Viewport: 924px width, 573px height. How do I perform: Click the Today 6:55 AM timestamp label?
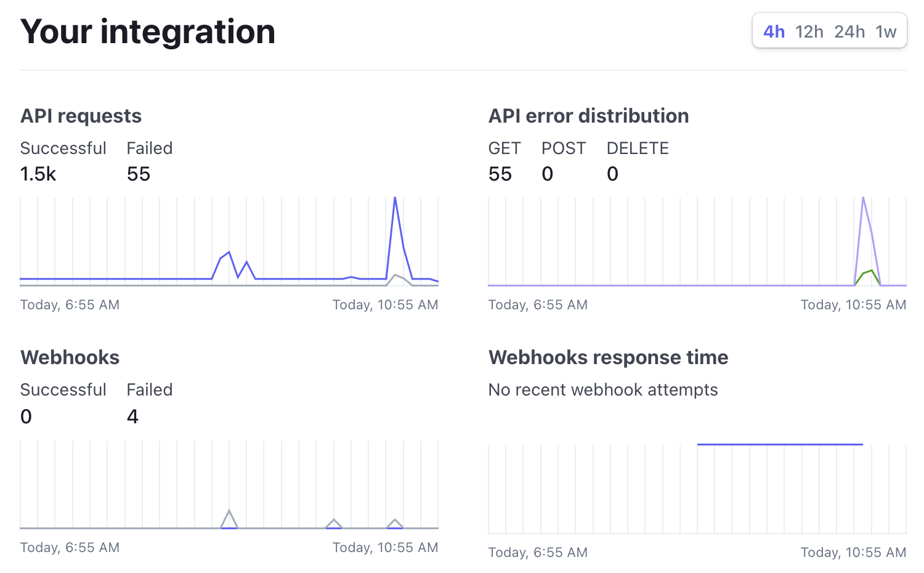(x=70, y=304)
